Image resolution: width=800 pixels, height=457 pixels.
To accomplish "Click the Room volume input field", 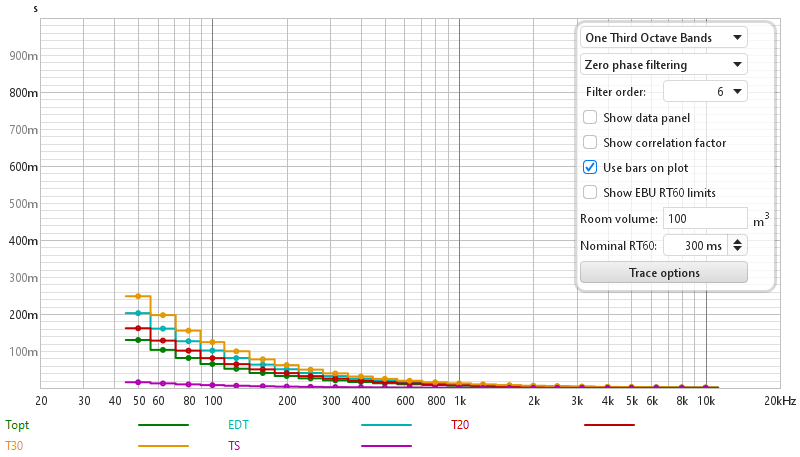I will point(705,218).
